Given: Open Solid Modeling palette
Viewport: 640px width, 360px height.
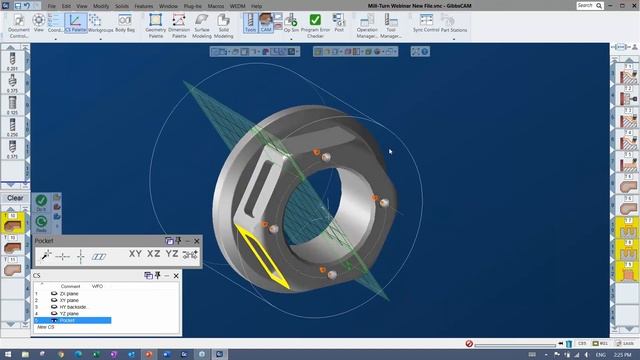Looking at the screenshot, I should (x=224, y=26).
